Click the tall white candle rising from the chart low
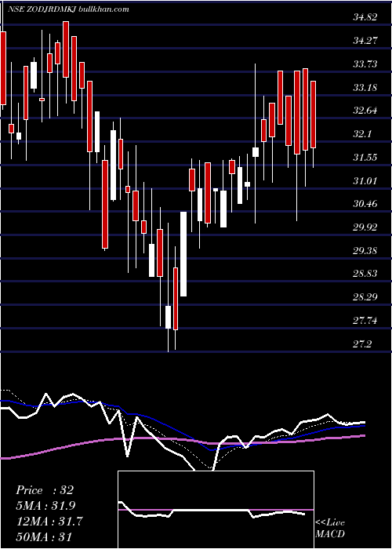Viewport: 392px width, 549px height. pyautogui.click(x=183, y=254)
